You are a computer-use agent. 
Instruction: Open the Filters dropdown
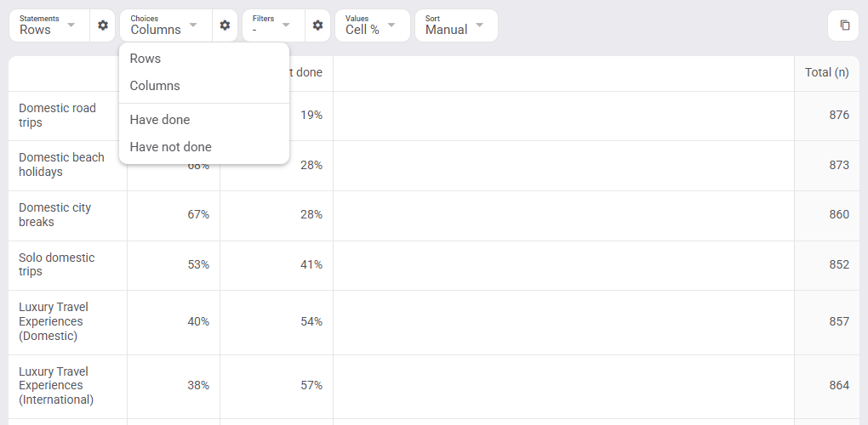click(x=273, y=25)
